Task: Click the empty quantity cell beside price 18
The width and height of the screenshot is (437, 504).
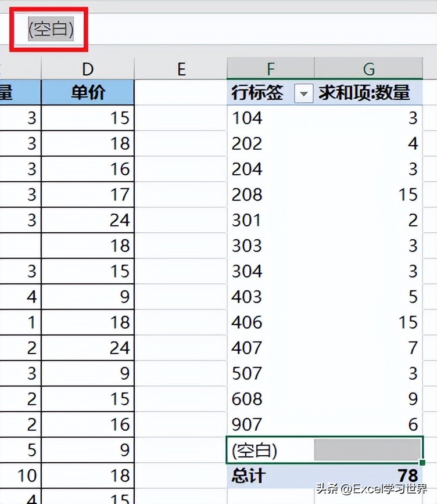Action: click(x=20, y=246)
